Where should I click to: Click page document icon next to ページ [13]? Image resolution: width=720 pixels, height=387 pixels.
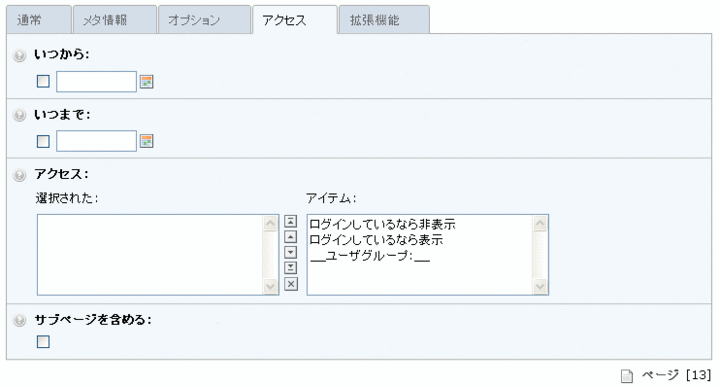[627, 376]
